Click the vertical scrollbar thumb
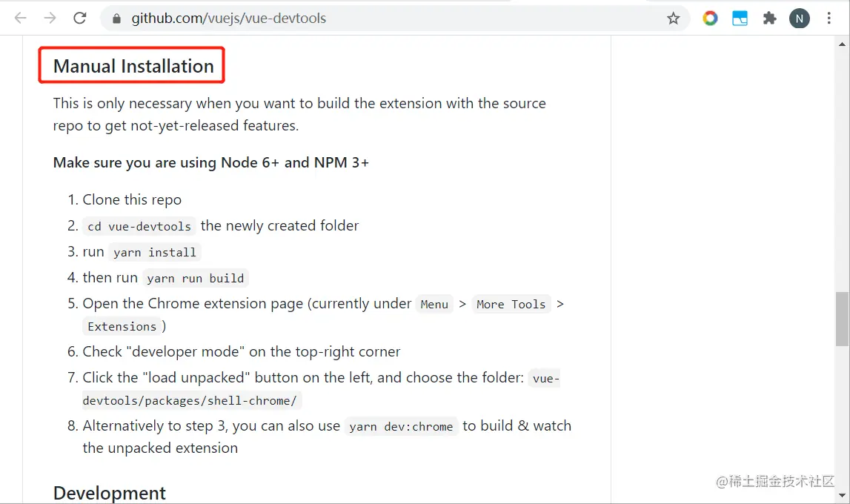 tap(842, 319)
